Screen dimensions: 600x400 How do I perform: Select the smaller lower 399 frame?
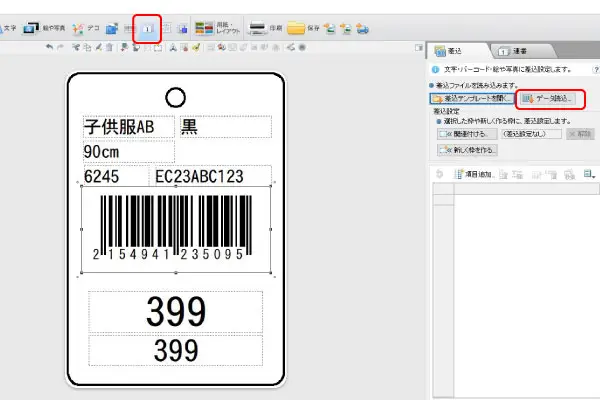click(x=176, y=350)
